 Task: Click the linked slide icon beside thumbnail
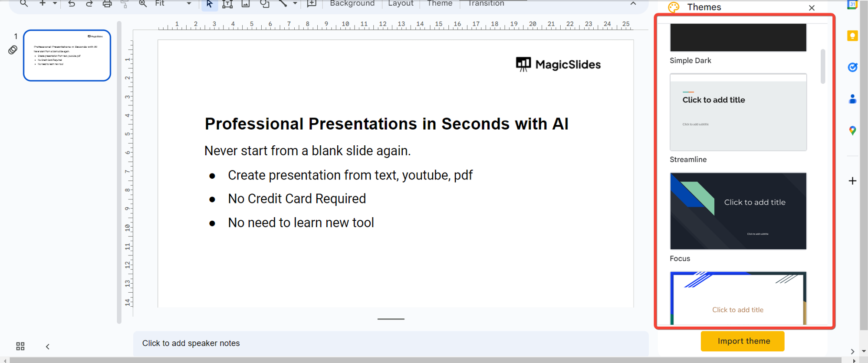13,50
